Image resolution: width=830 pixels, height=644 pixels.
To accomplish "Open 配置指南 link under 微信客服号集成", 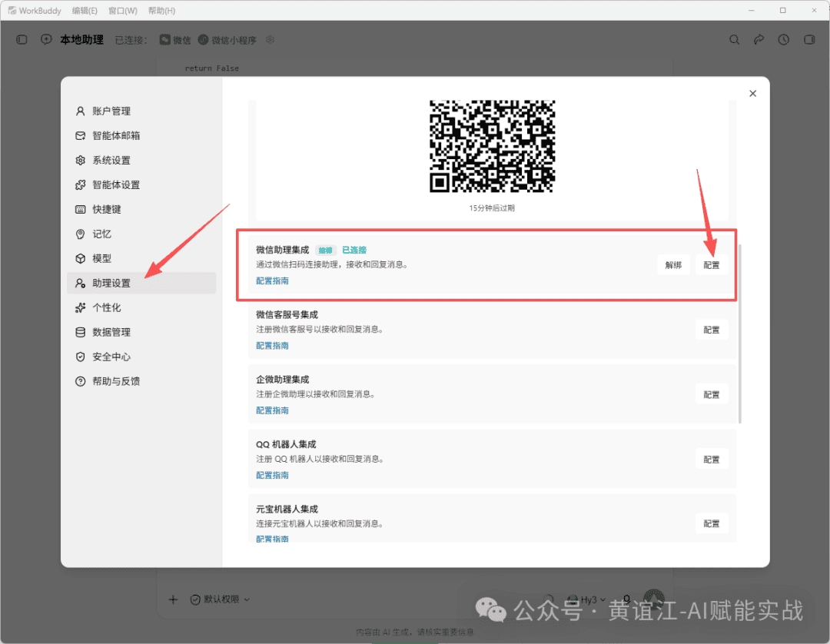I will [x=272, y=346].
